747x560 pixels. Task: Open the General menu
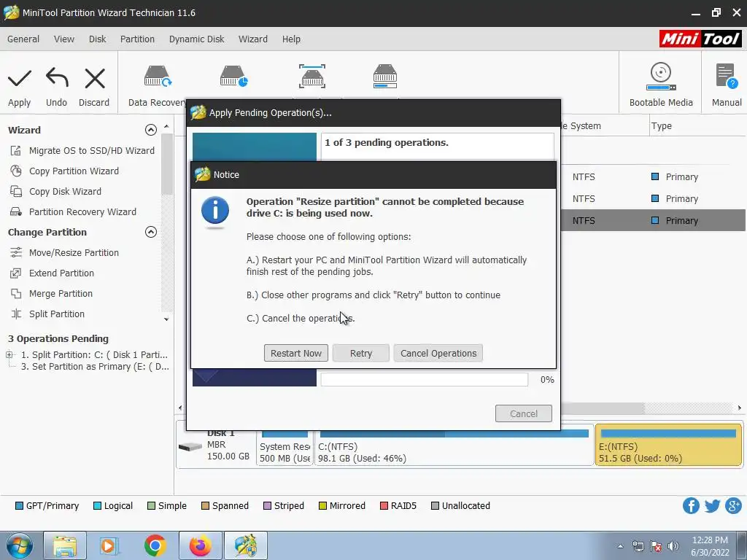click(x=23, y=39)
